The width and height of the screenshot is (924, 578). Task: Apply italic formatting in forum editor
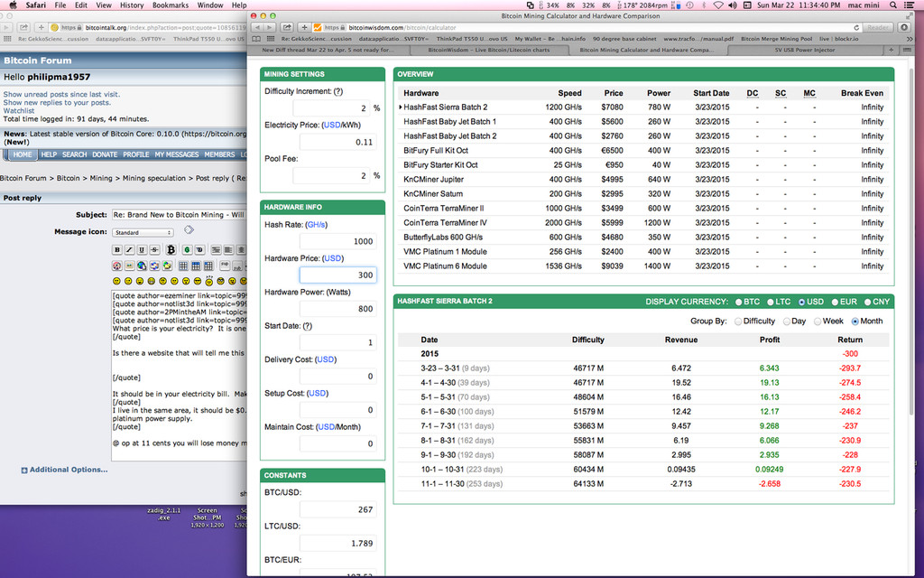tap(129, 250)
